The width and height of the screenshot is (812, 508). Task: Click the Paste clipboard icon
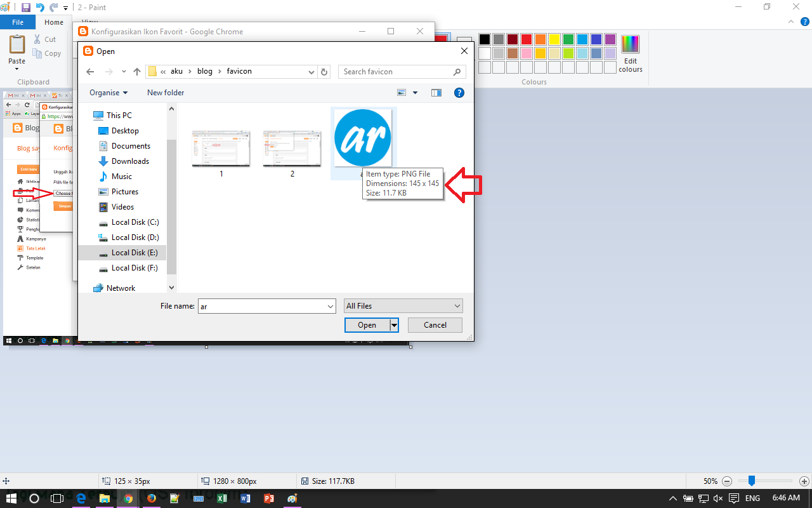(17, 44)
